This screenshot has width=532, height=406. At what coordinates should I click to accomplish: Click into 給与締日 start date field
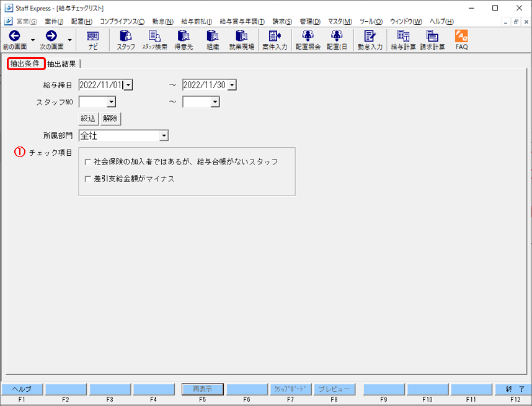[101, 85]
